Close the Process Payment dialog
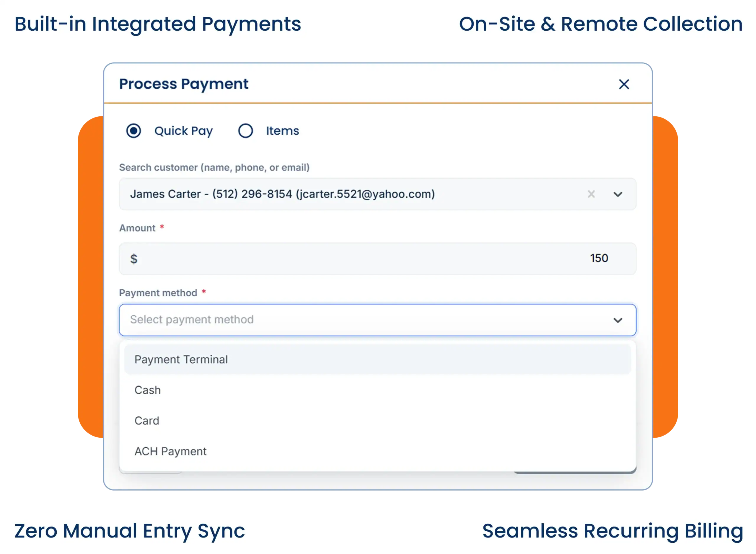Image resolution: width=756 pixels, height=554 pixels. click(x=624, y=84)
